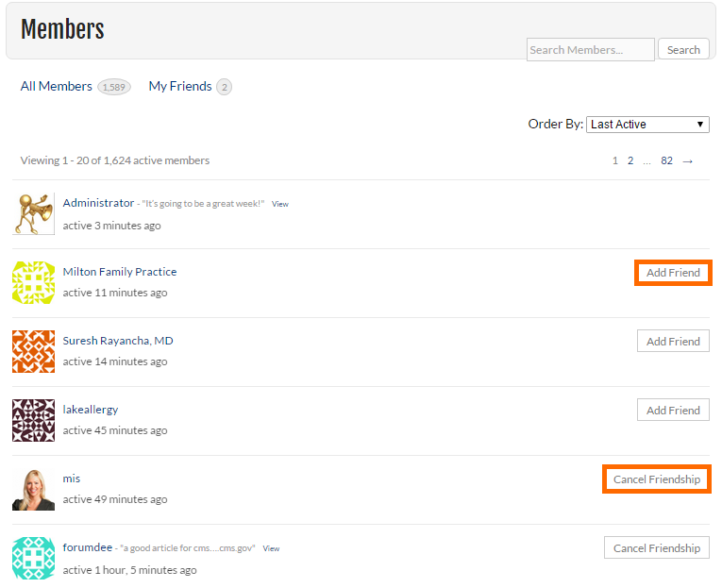The height and width of the screenshot is (588, 722).
Task: Click the 1,589 member count badge
Action: click(x=114, y=87)
